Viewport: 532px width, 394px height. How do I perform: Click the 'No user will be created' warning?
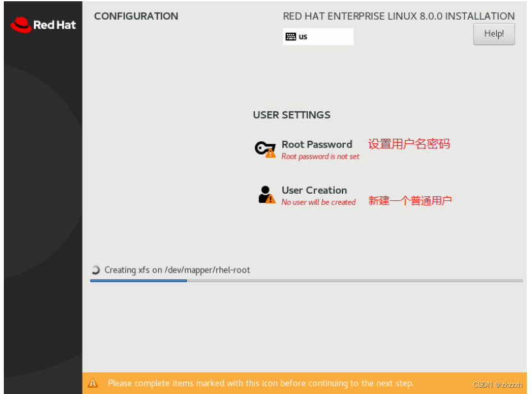pos(319,202)
